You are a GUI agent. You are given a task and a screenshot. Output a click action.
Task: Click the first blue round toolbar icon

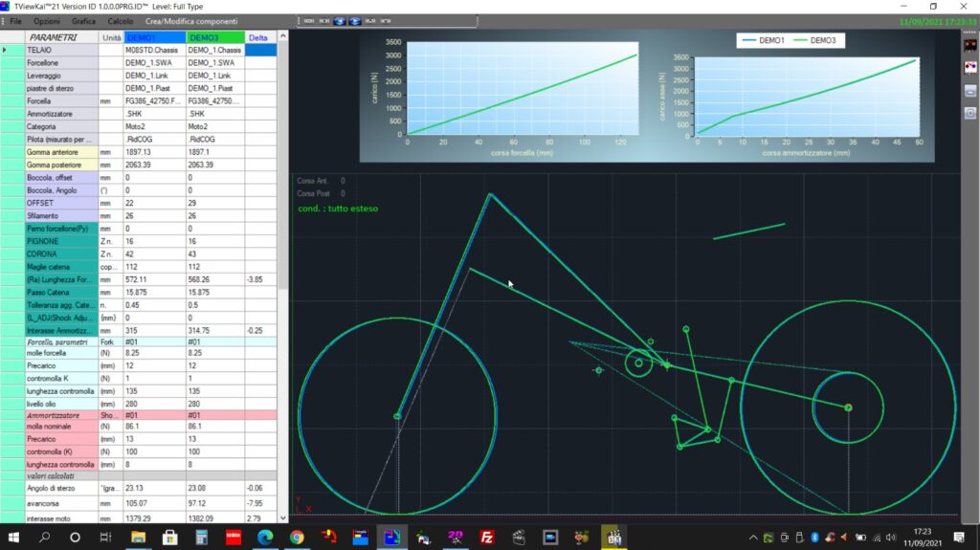click(341, 20)
